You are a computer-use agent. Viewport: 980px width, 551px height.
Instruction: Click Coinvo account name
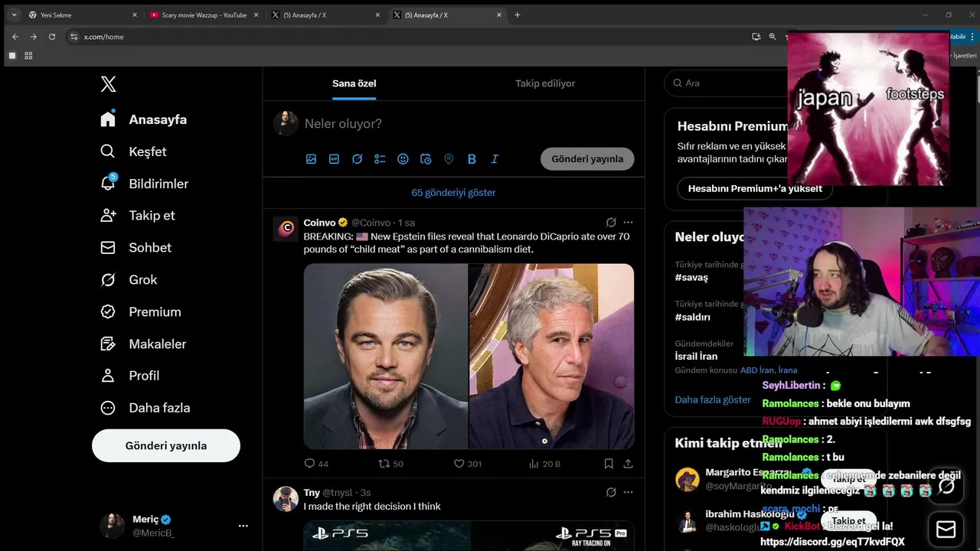[319, 223]
